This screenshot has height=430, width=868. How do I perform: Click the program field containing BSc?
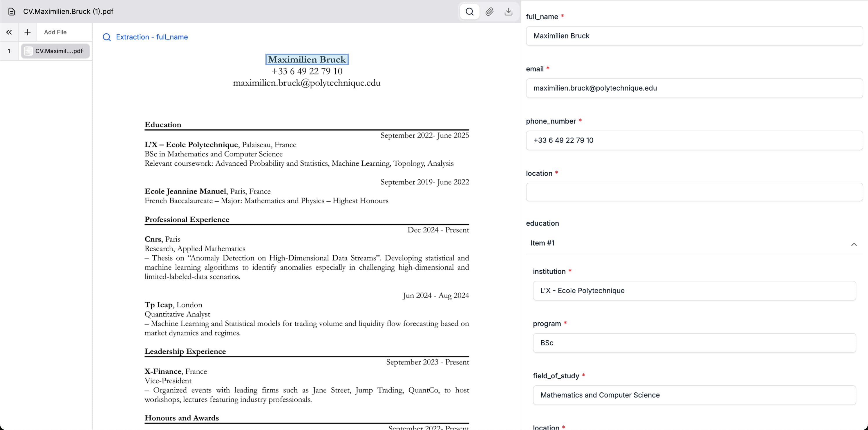(694, 343)
